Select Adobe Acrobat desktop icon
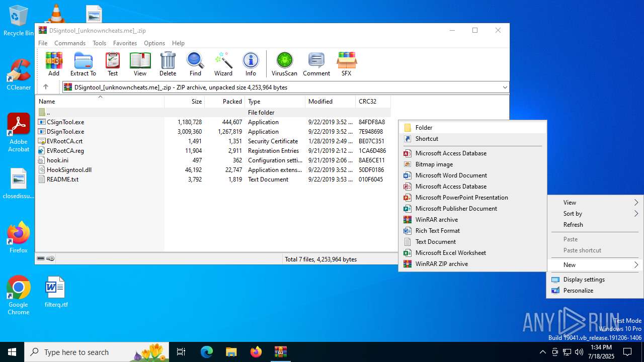The width and height of the screenshot is (644, 362). (19, 133)
